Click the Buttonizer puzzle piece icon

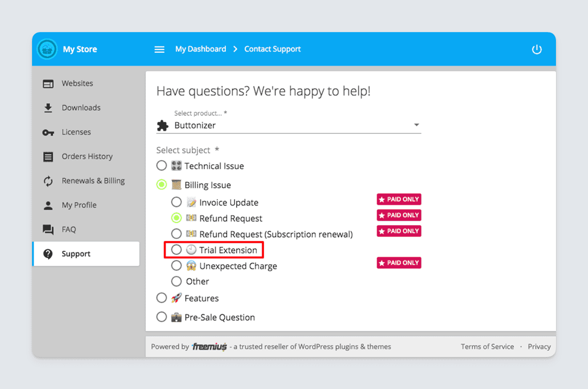[x=162, y=125]
